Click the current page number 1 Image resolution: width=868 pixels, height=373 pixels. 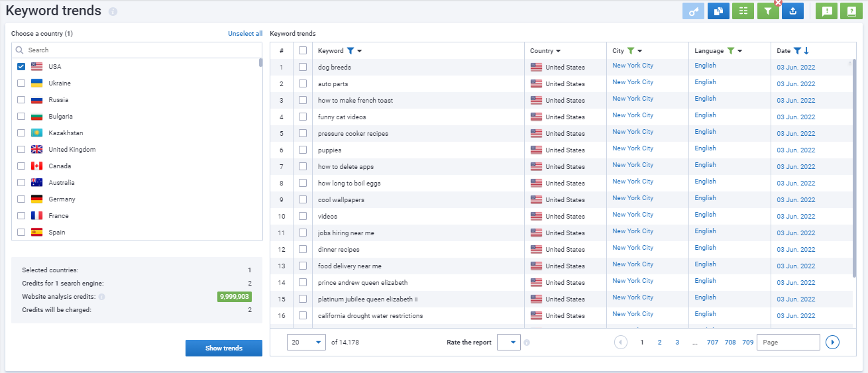pos(641,343)
